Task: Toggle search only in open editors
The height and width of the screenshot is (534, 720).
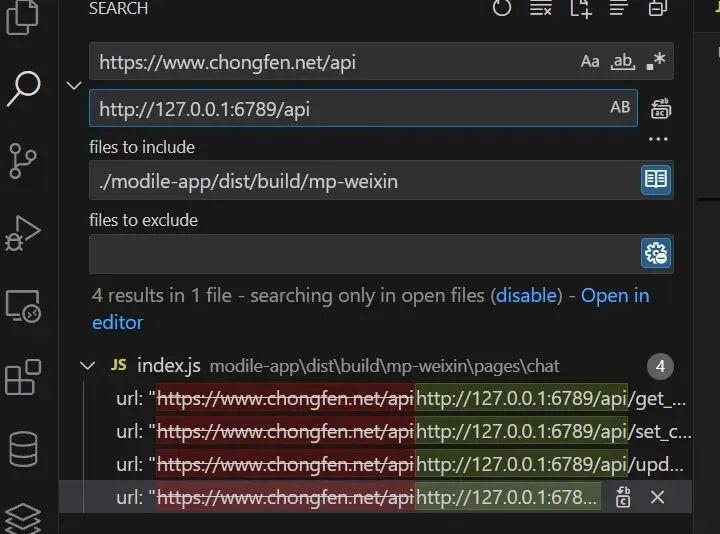Action: coord(656,179)
